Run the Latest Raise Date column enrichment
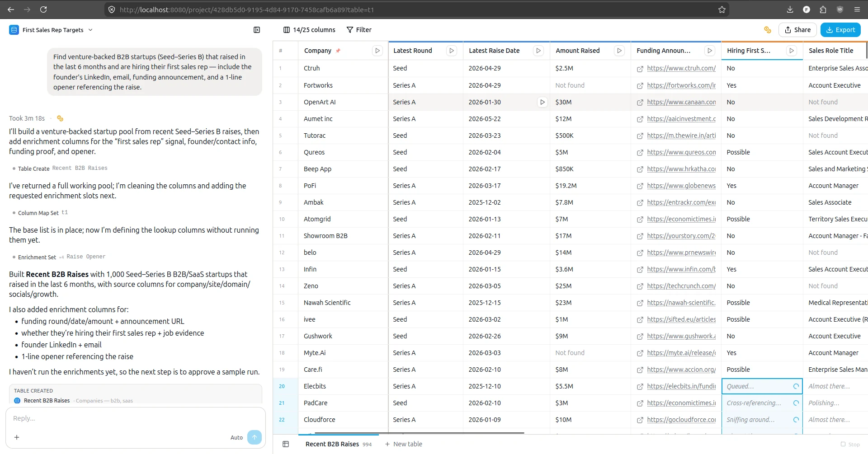 pyautogui.click(x=538, y=51)
